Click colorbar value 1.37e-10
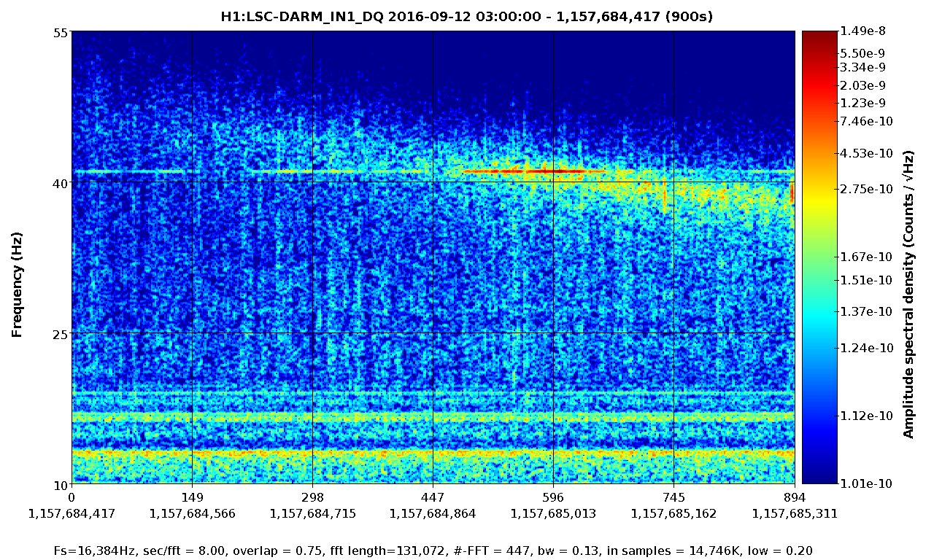This screenshot has height=560, width=934. pyautogui.click(x=866, y=311)
